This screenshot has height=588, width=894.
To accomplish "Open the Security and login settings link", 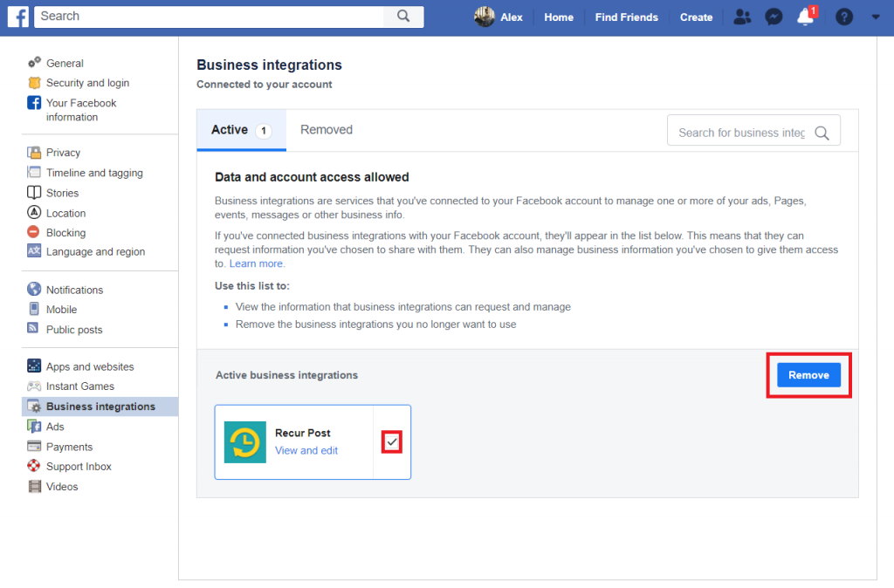I will point(88,83).
